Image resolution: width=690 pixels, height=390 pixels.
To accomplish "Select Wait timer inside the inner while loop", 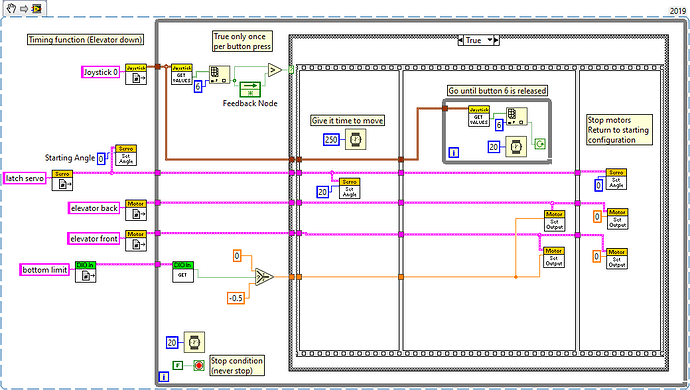I will tap(516, 147).
